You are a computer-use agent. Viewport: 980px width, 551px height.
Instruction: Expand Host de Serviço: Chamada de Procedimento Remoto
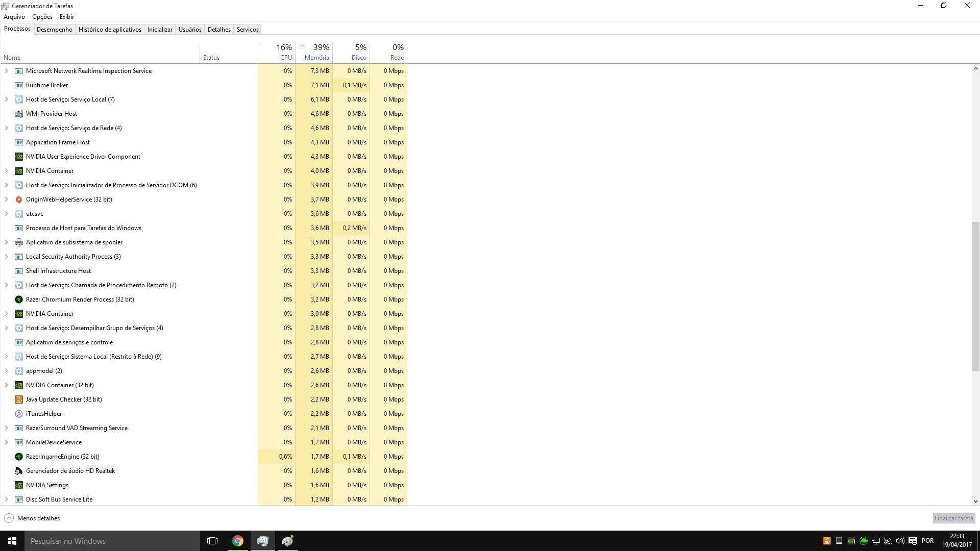tap(6, 285)
